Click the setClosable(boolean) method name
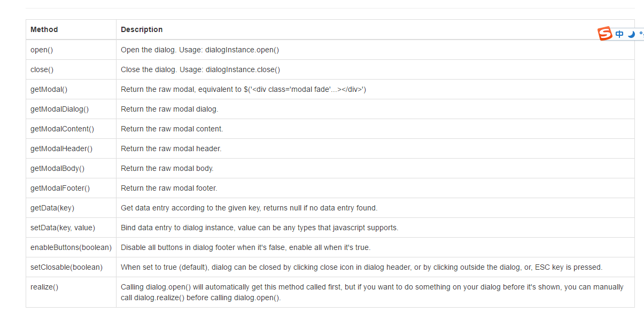This screenshot has height=313, width=644. point(66,267)
